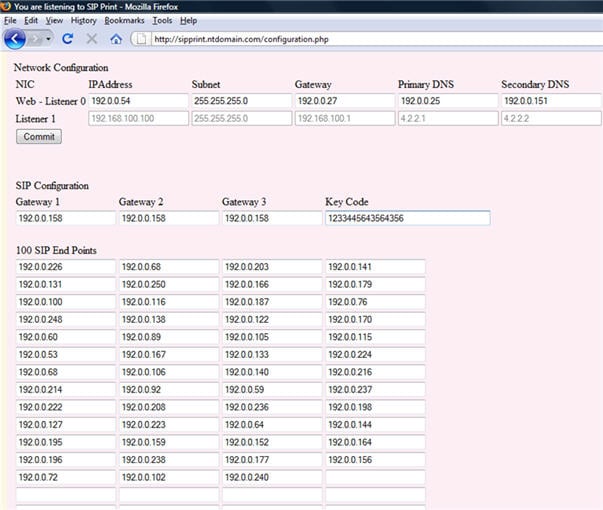Select endpoint field containing 192.0.0.226
The height and width of the screenshot is (510, 603).
[66, 267]
